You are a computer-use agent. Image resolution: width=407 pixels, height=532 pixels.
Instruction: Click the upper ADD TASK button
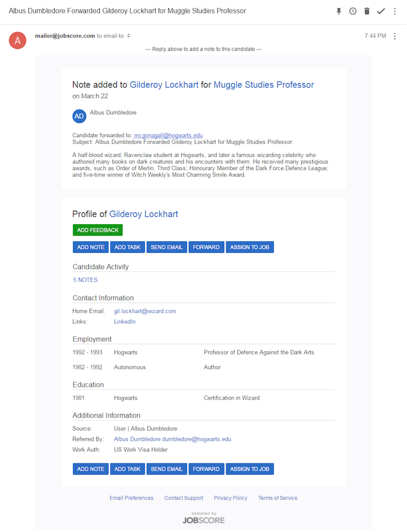click(128, 247)
